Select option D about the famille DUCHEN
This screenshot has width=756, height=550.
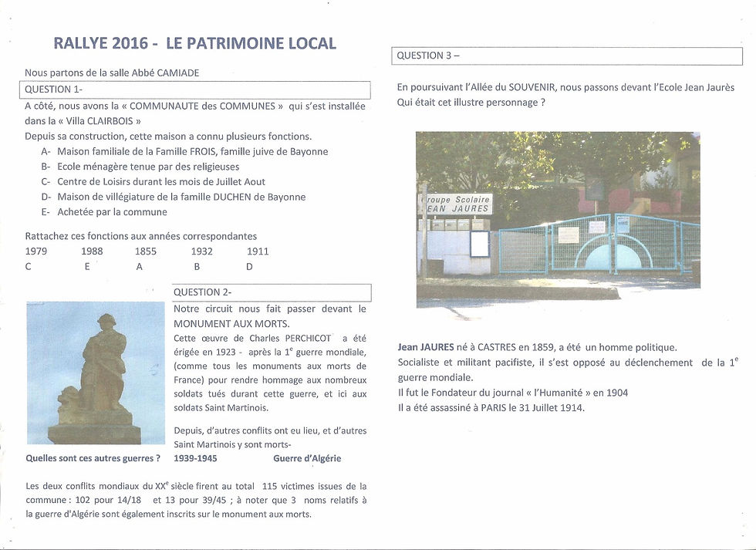(174, 197)
